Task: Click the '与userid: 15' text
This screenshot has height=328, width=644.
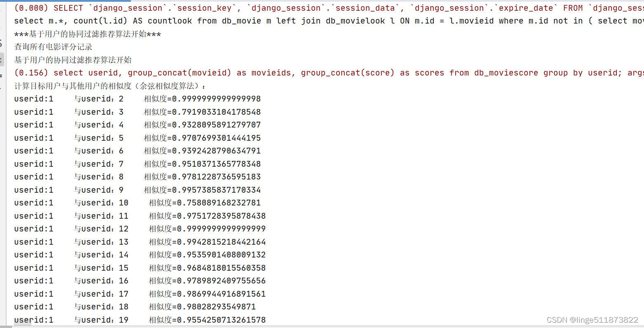Action: coord(101,268)
